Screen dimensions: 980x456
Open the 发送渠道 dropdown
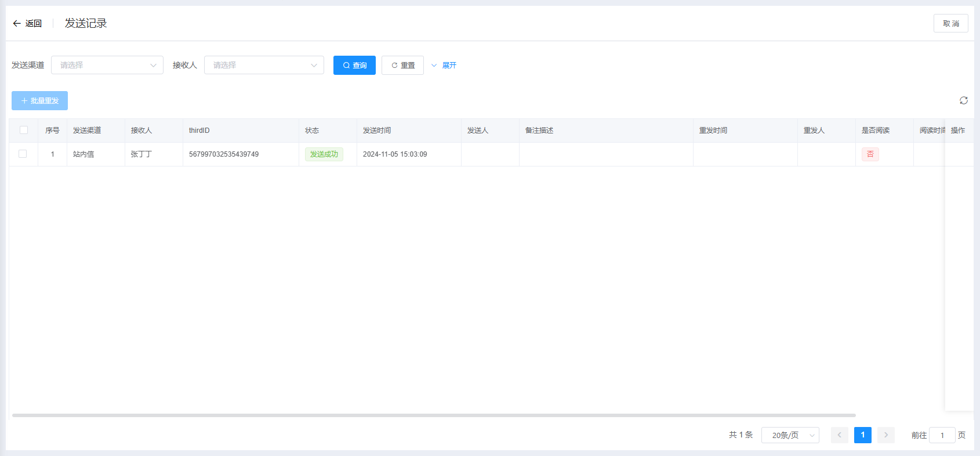[x=107, y=66]
